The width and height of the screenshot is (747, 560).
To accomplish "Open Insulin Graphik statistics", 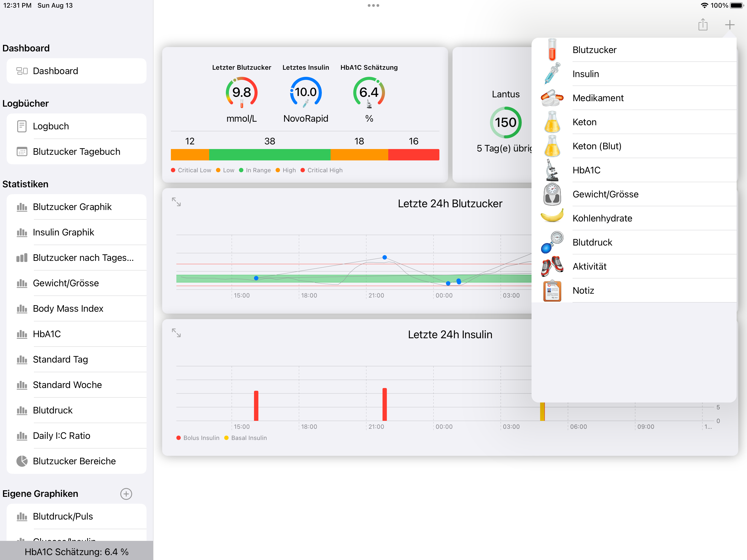I will [77, 232].
